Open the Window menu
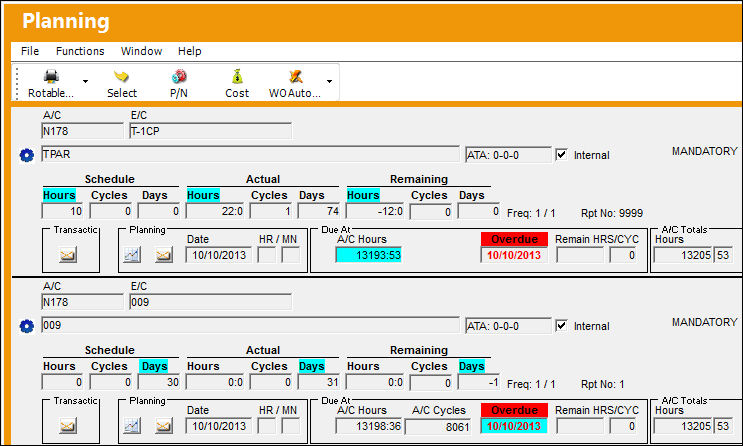 coord(141,51)
